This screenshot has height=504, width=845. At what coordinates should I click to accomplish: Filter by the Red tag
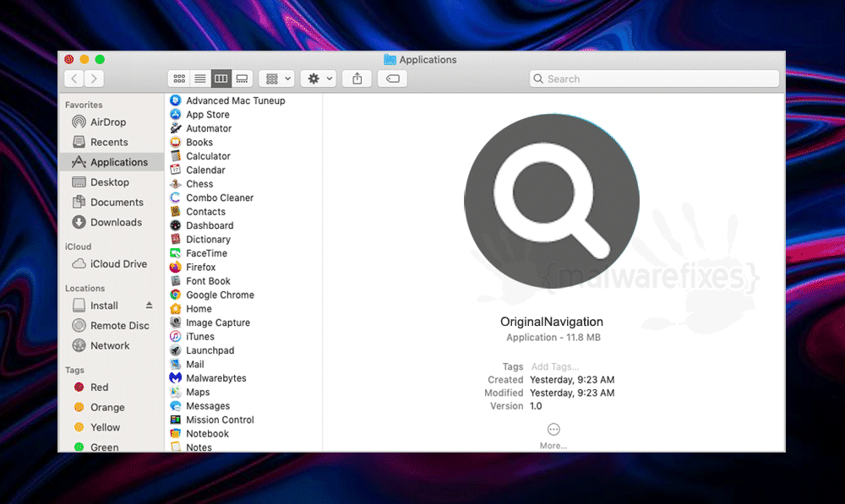pyautogui.click(x=111, y=387)
